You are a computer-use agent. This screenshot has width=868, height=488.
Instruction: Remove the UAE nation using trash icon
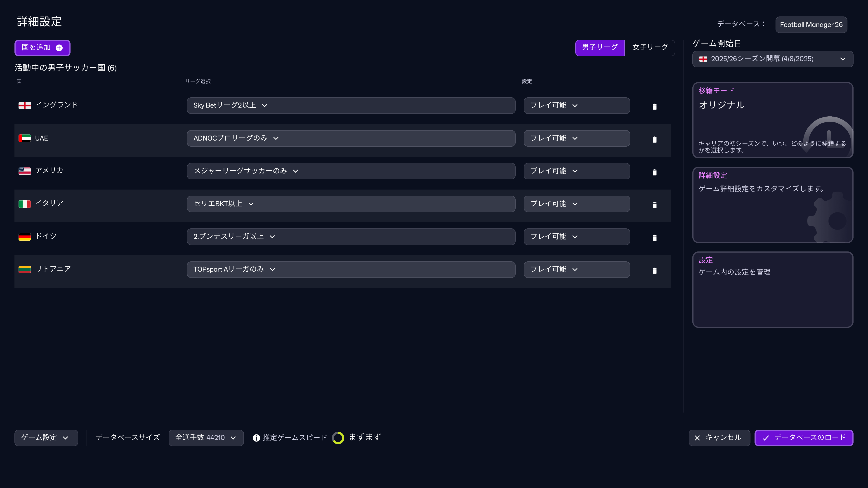654,139
